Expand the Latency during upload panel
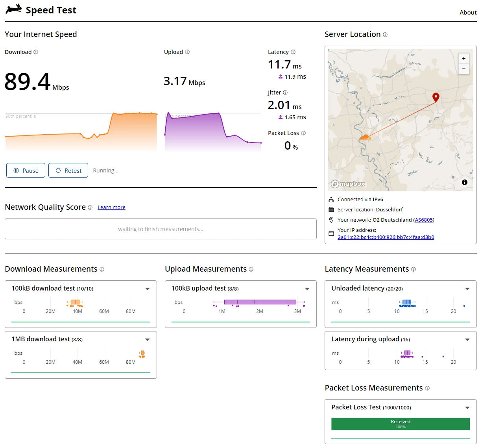Viewport: 480px width, 448px height. click(467, 340)
